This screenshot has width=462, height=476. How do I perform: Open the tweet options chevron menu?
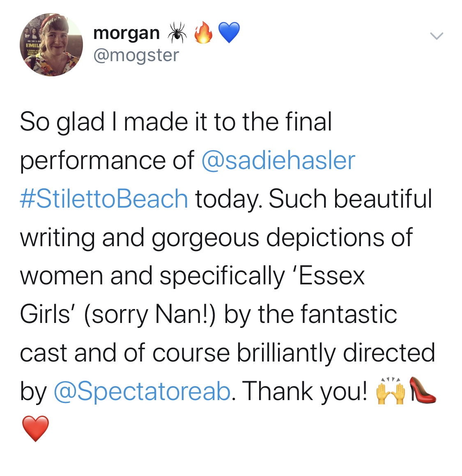point(437,36)
